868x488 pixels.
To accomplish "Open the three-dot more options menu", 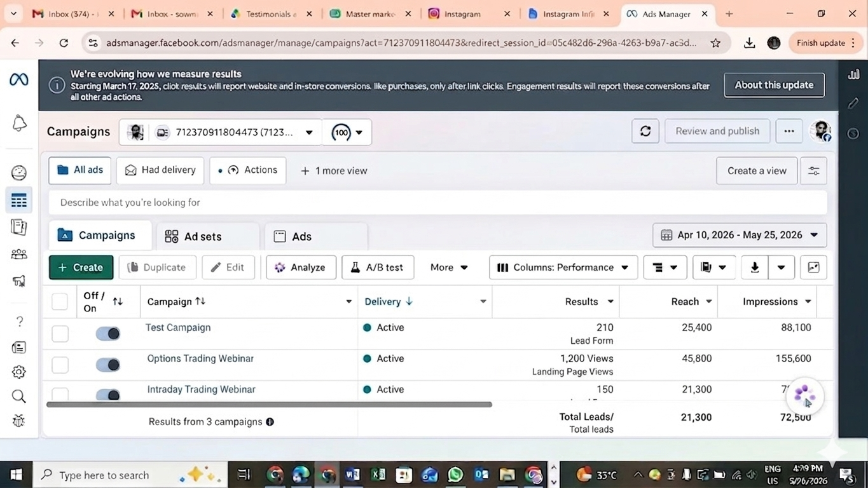I will [x=789, y=132].
